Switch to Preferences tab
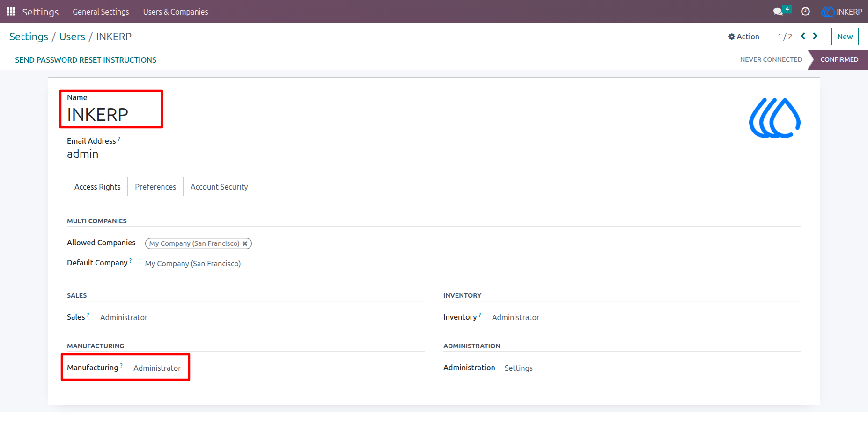The image size is (868, 434). (155, 187)
